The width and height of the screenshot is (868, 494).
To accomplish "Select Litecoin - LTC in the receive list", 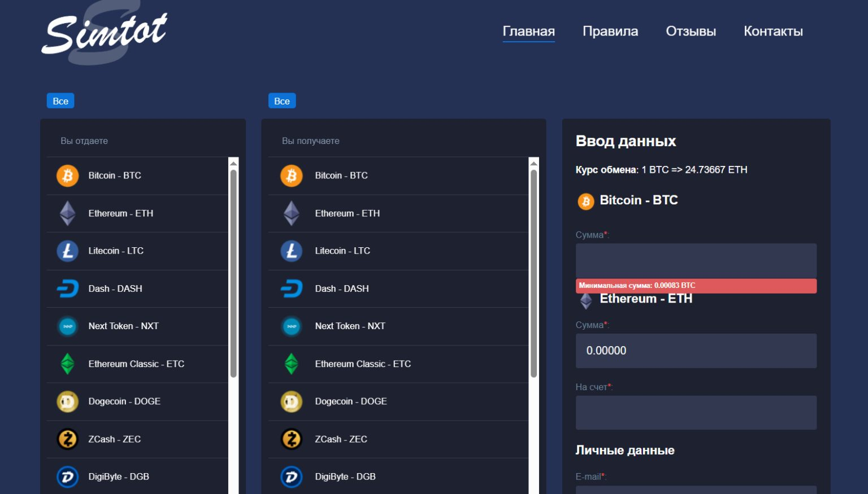I will pos(398,251).
